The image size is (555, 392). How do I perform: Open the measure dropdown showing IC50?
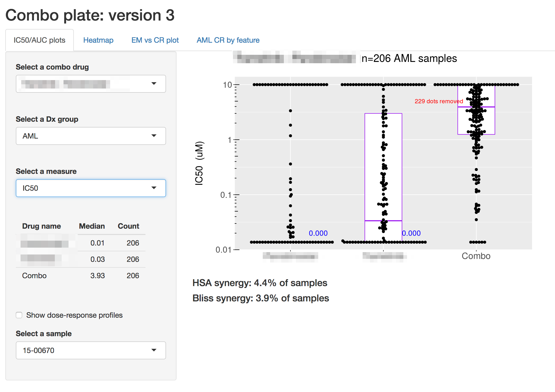click(91, 188)
